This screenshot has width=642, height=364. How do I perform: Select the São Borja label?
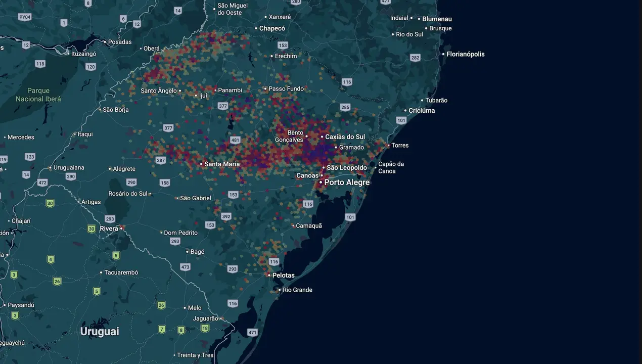coord(115,110)
